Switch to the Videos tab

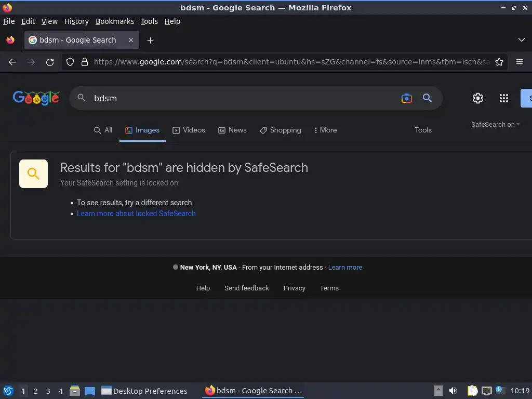189,130
